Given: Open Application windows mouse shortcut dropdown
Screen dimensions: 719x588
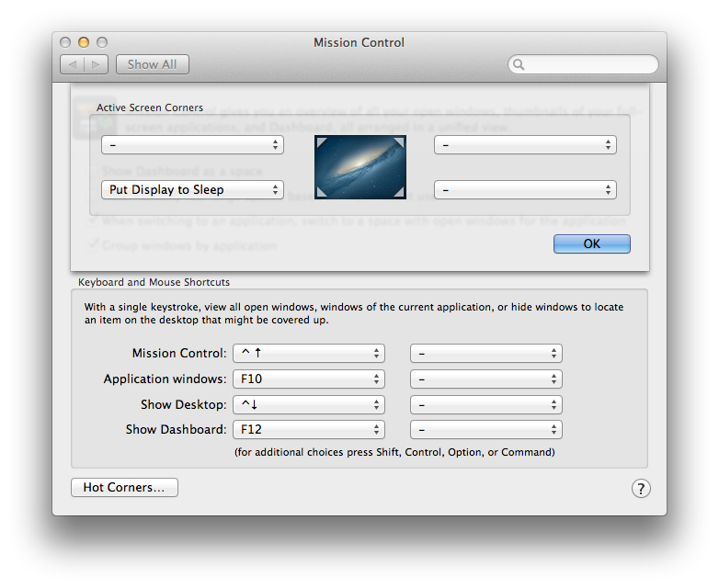Looking at the screenshot, I should tap(485, 379).
